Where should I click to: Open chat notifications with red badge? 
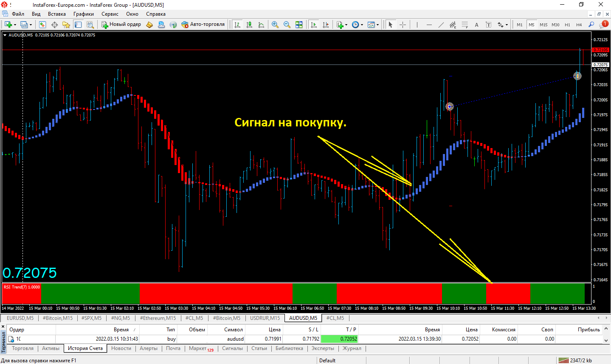[x=604, y=25]
